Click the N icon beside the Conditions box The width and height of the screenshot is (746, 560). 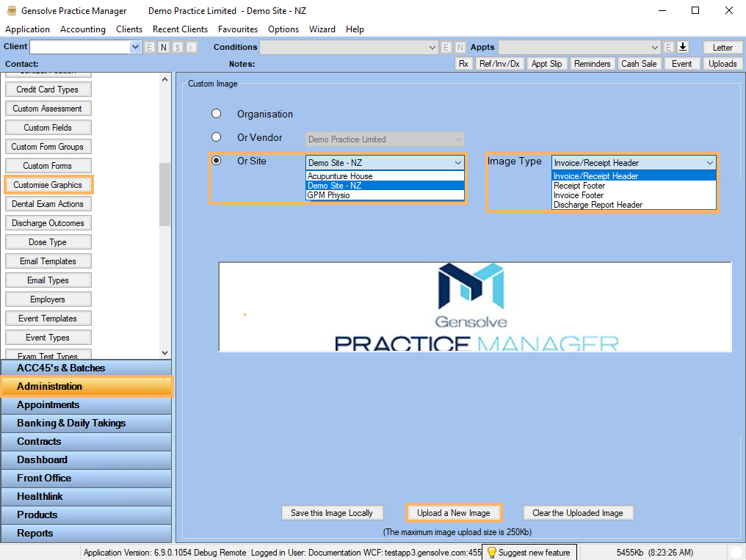point(460,47)
